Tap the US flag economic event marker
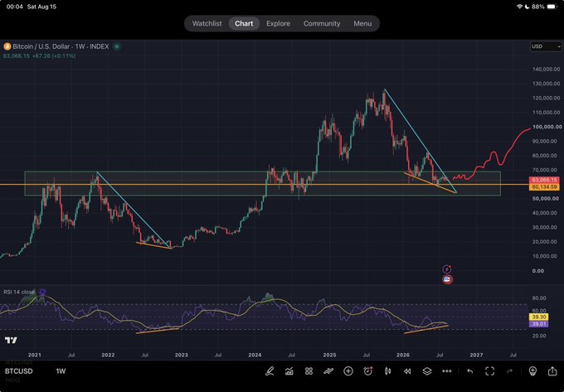Image resolution: width=564 pixels, height=392 pixels. 447,279
